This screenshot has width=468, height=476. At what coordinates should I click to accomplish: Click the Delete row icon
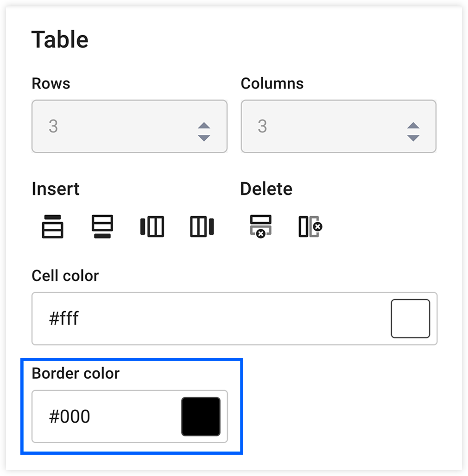260,226
